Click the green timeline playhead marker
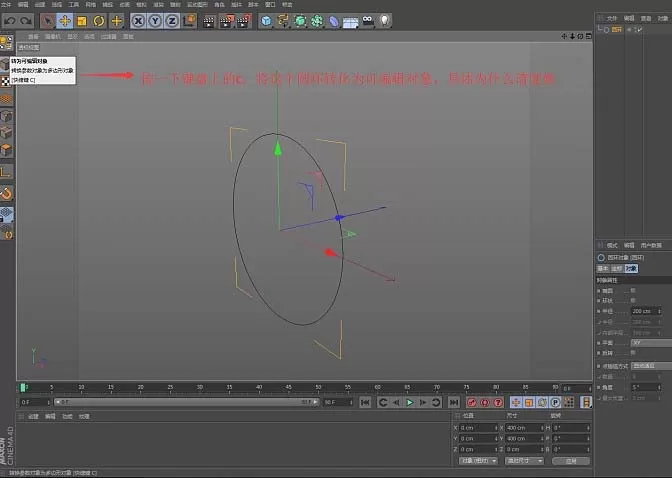The image size is (672, 478). point(23,388)
